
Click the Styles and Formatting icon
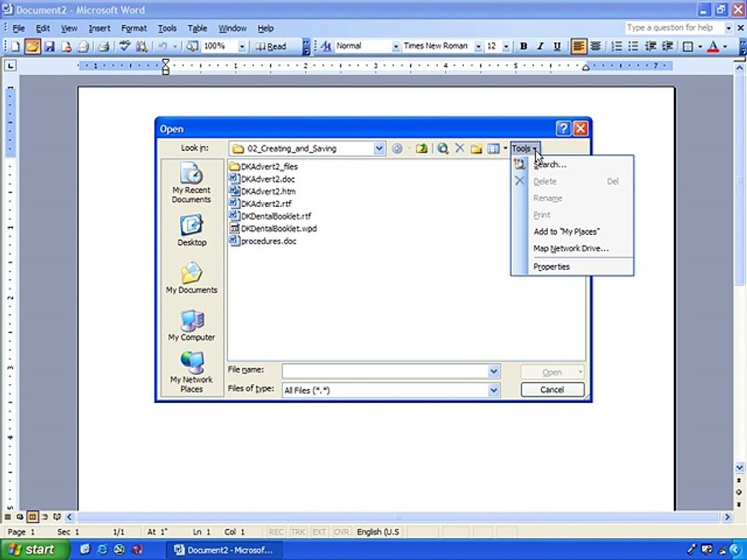(x=326, y=46)
